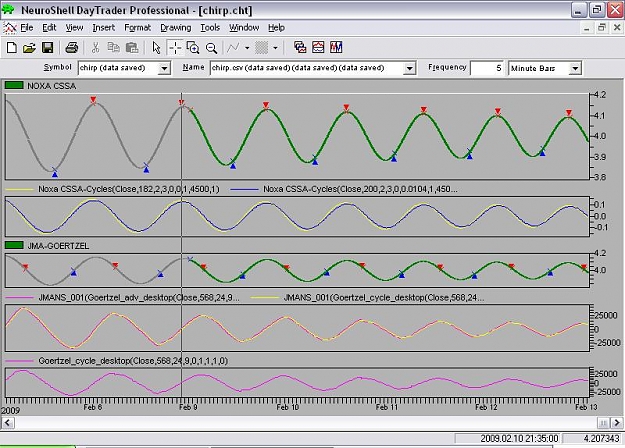
Task: Click the red-blue bars chart icon
Action: (x=336, y=47)
